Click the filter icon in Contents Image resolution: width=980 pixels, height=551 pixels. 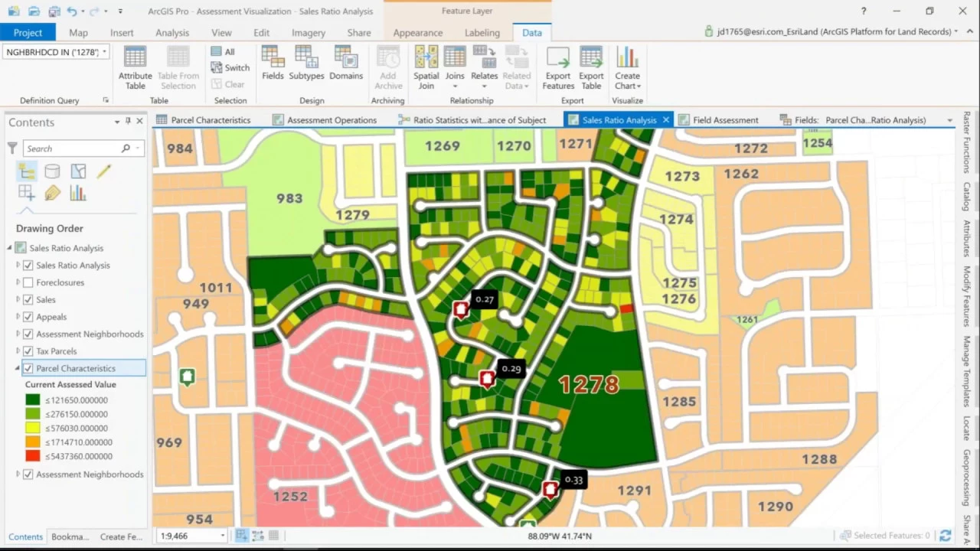pos(12,148)
